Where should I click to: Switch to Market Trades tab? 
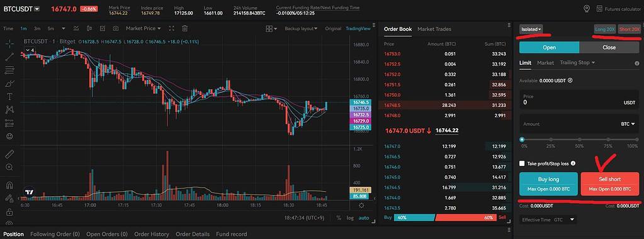(x=434, y=29)
